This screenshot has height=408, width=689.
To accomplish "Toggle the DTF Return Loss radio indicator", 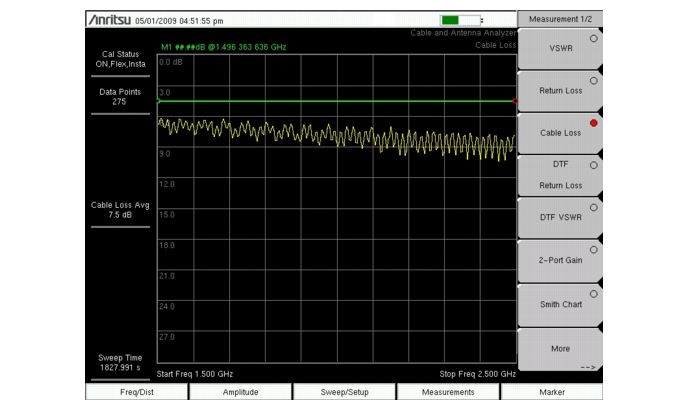I will pyautogui.click(x=594, y=165).
